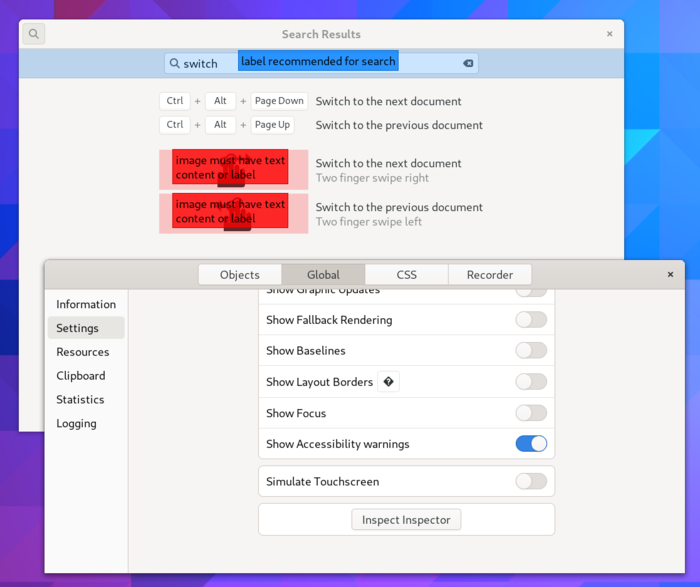The height and width of the screenshot is (587, 700).
Task: Switch to the Objects tab
Action: (239, 275)
